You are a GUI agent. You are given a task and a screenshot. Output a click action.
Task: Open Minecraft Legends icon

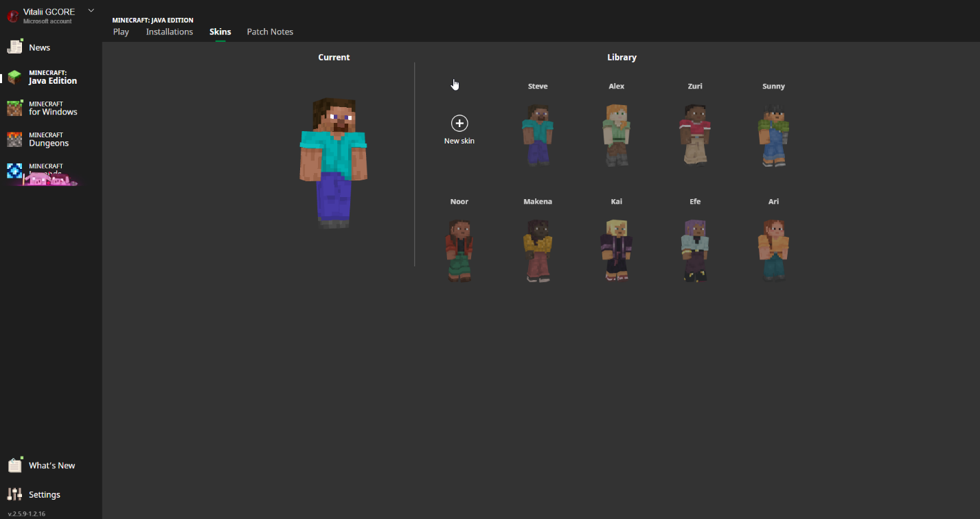click(x=14, y=171)
